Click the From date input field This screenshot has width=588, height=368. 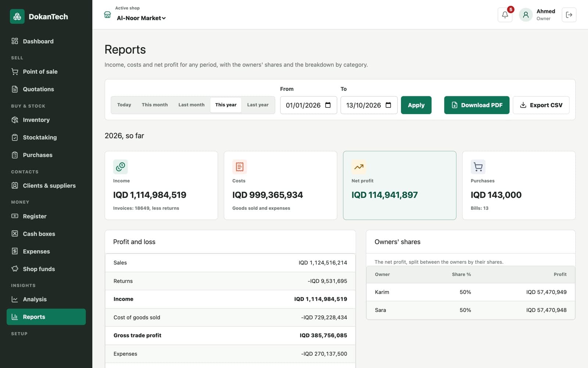point(308,105)
